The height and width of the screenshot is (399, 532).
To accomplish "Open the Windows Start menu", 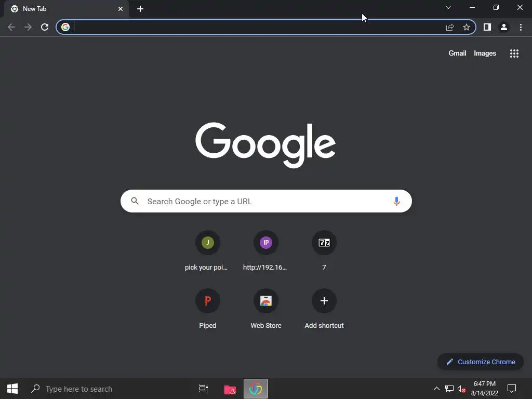I will click(12, 389).
